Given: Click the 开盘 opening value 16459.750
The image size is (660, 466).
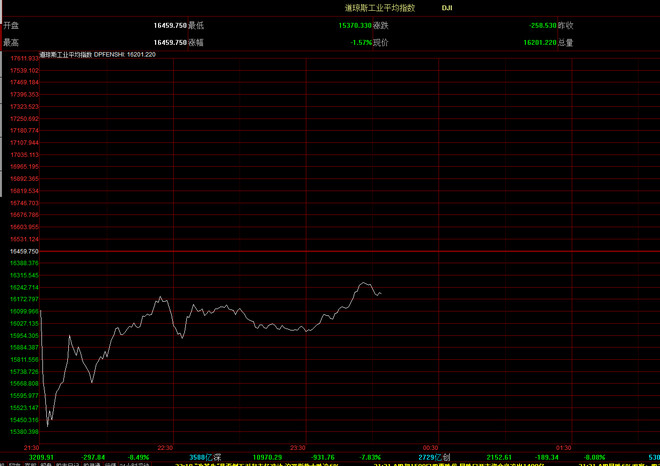Looking at the screenshot, I should 170,26.
